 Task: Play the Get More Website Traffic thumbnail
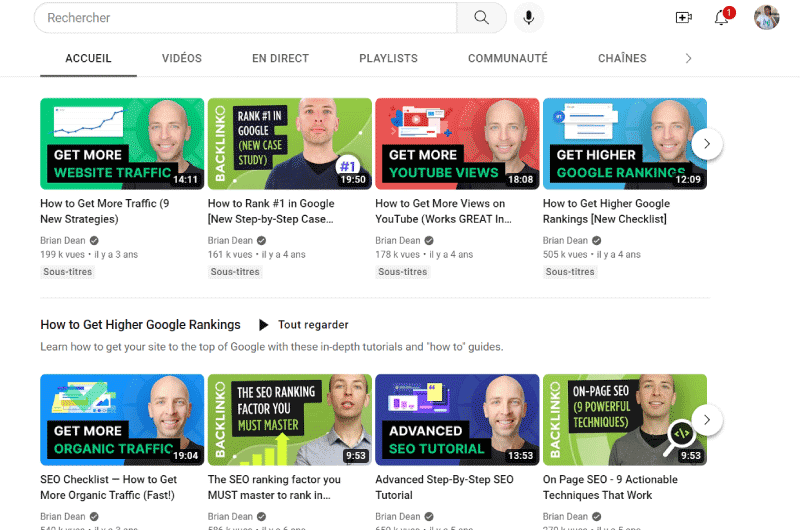click(x=122, y=144)
